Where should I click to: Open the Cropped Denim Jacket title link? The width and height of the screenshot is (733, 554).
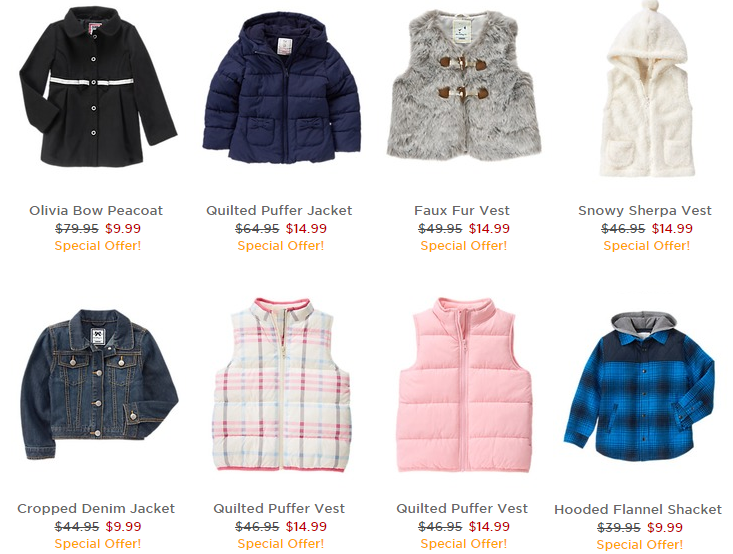point(96,508)
